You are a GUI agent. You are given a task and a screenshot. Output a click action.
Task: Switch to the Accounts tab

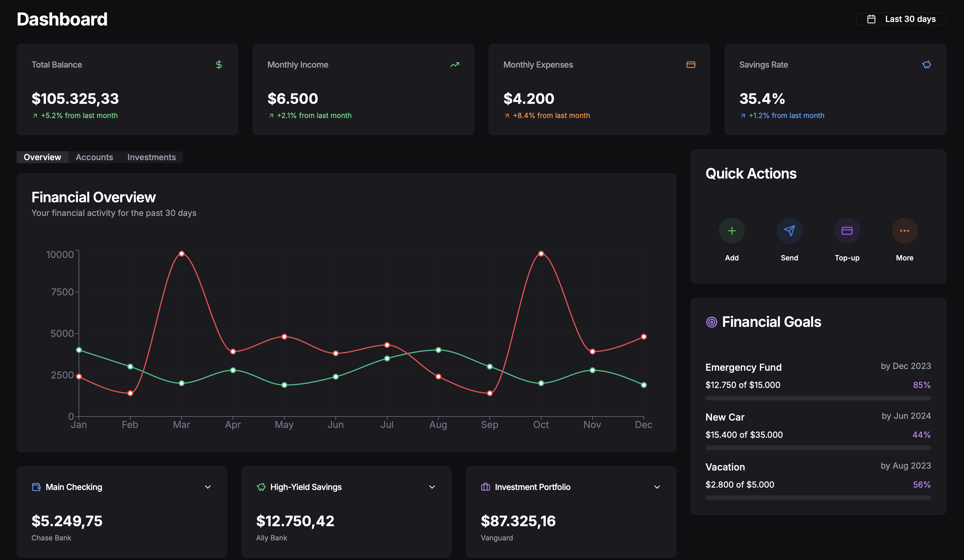pos(94,157)
